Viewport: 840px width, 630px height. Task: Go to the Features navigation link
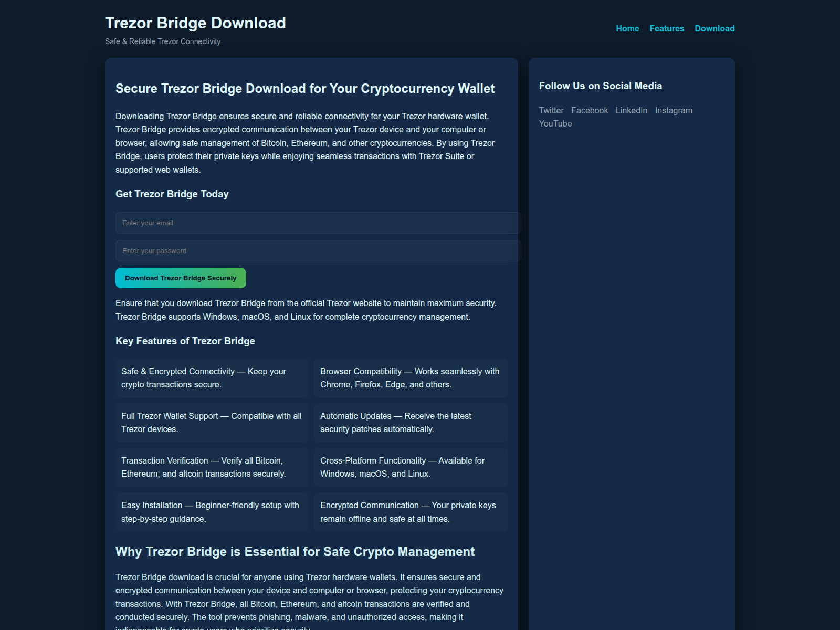[667, 28]
